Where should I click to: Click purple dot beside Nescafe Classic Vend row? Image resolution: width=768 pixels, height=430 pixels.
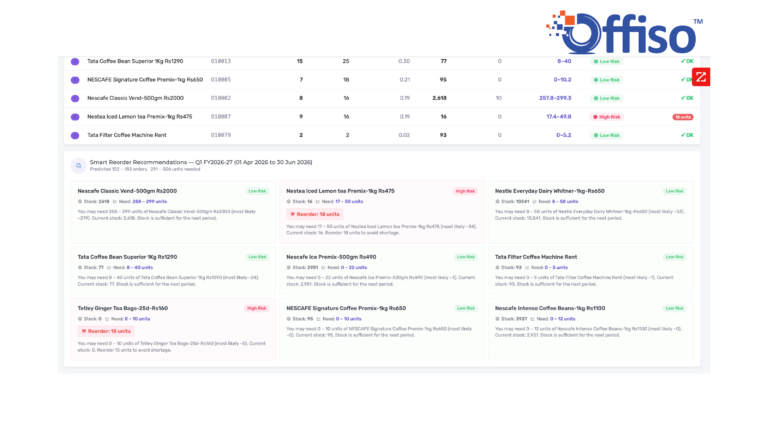75,98
